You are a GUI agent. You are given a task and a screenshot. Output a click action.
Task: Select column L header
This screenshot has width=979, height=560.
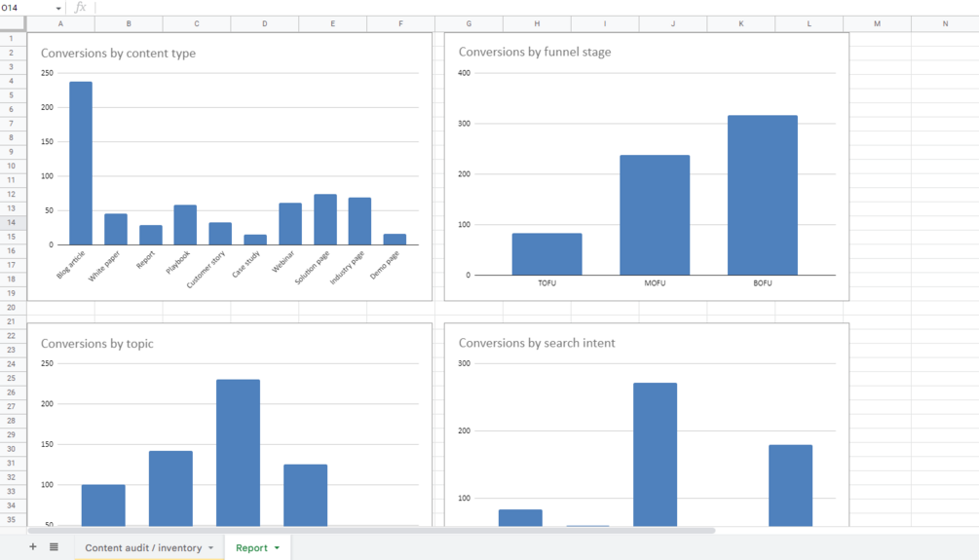coord(810,23)
